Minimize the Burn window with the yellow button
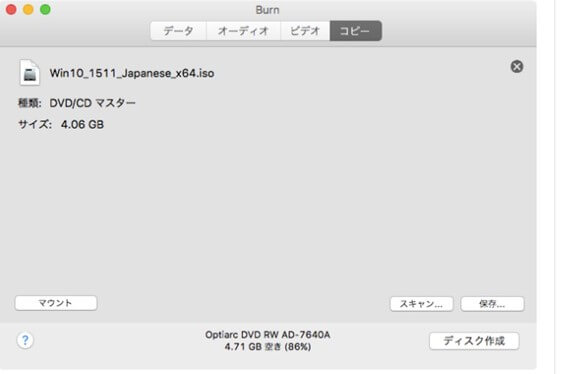The width and height of the screenshot is (567, 374). (28, 9)
